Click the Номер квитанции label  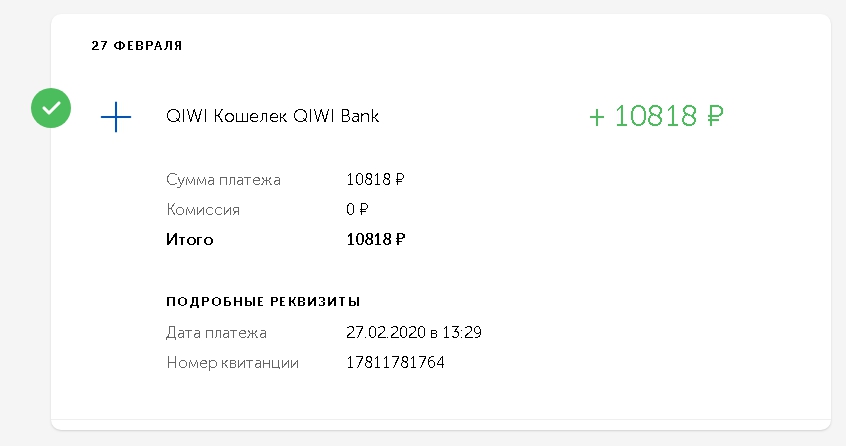pos(233,362)
